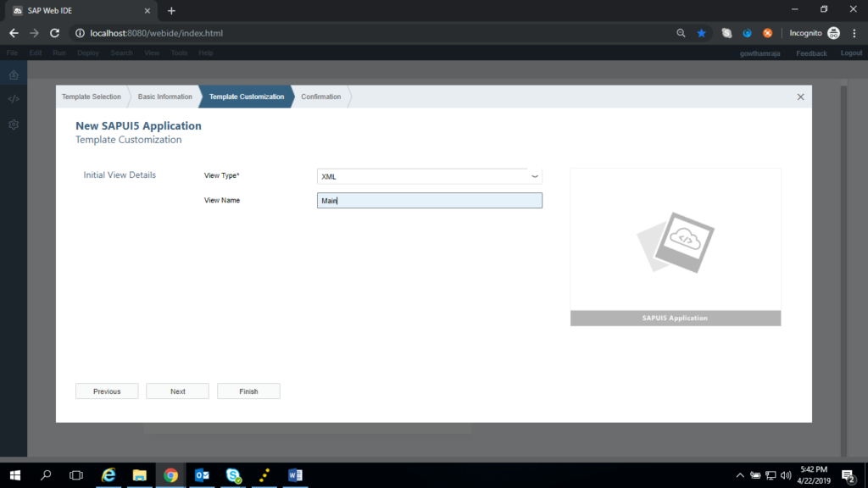868x488 pixels.
Task: Click the SAPUI5 Application template thumbnail
Action: (x=676, y=247)
